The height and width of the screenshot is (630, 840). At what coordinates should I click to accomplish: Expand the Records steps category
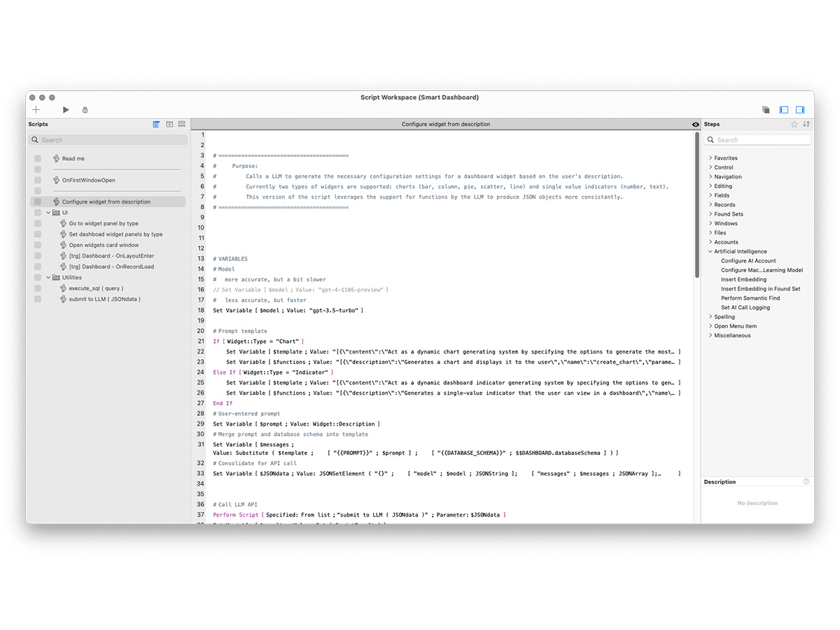tap(710, 205)
